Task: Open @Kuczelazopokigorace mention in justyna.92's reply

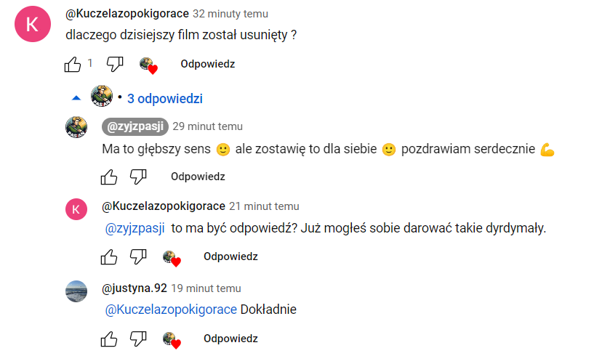Action: [x=171, y=310]
